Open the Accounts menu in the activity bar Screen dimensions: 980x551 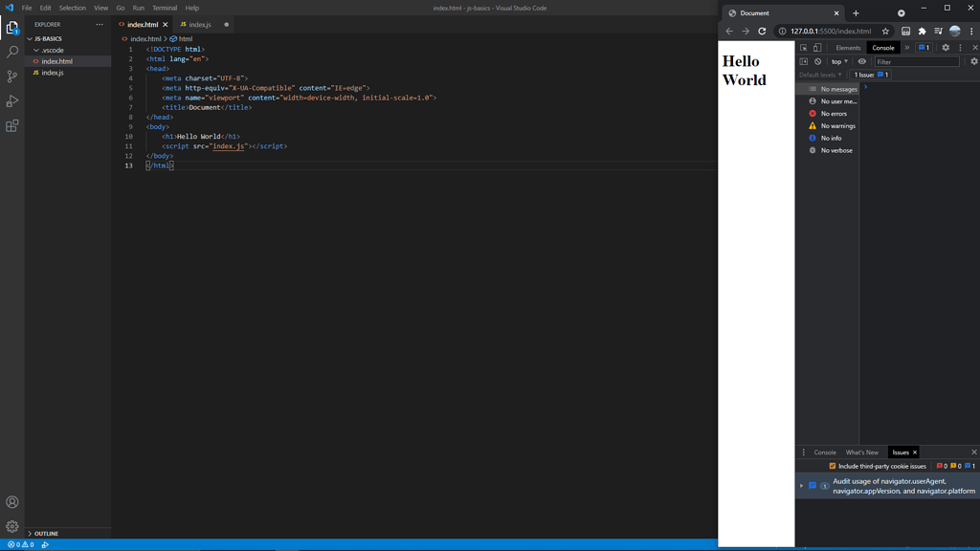(11, 502)
